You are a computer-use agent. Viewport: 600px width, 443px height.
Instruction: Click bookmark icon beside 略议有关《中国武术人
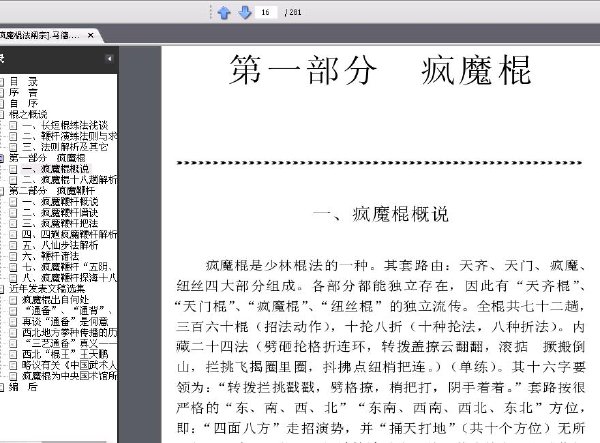pos(13,365)
